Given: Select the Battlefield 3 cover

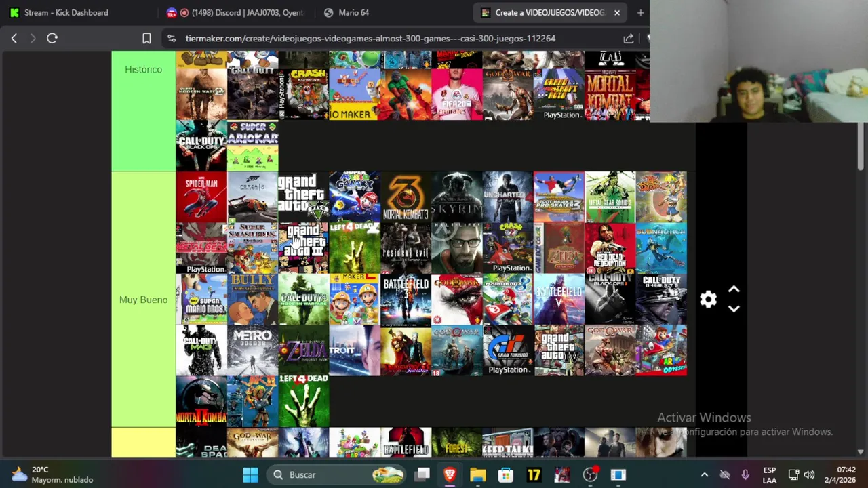Looking at the screenshot, I should [x=406, y=299].
